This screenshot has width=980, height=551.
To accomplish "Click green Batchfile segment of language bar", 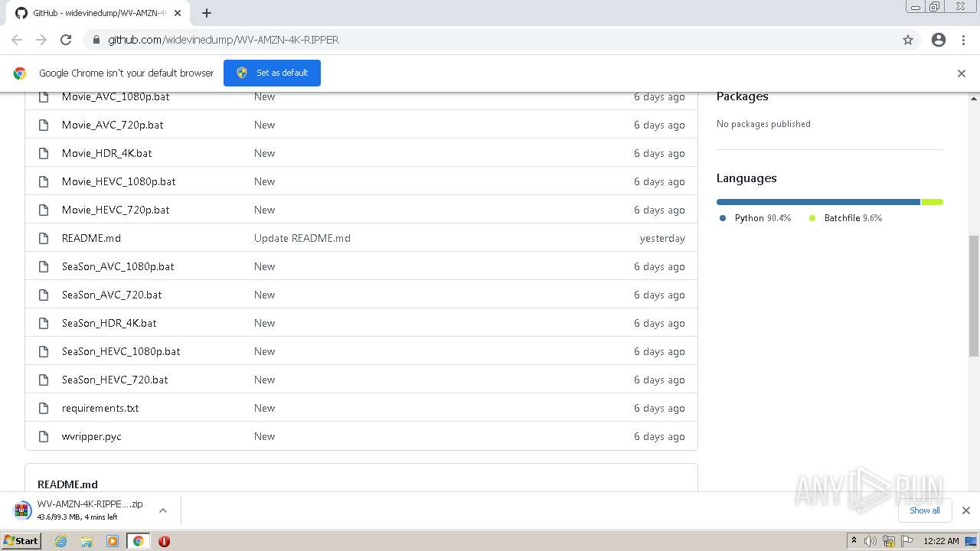I will (x=932, y=202).
